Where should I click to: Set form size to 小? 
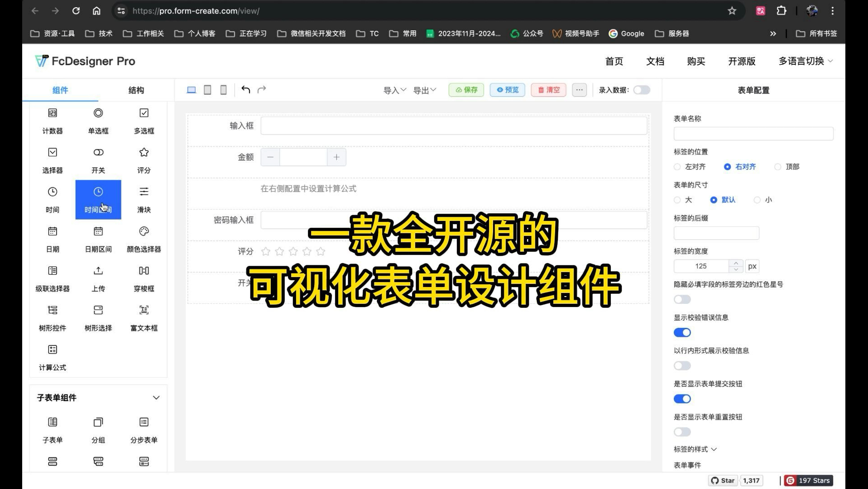(x=763, y=200)
